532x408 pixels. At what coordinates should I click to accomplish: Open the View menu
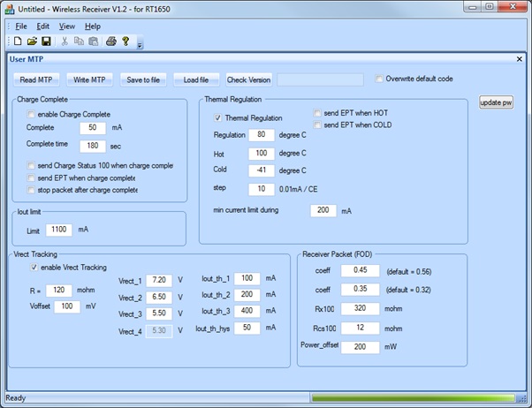(67, 26)
